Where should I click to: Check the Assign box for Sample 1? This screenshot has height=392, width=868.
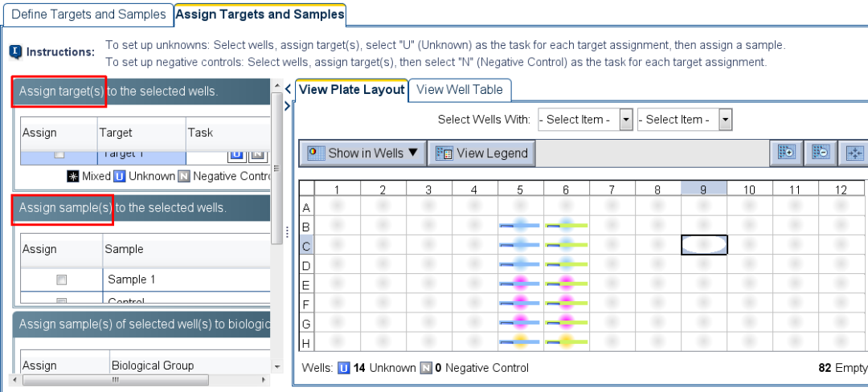click(x=61, y=280)
